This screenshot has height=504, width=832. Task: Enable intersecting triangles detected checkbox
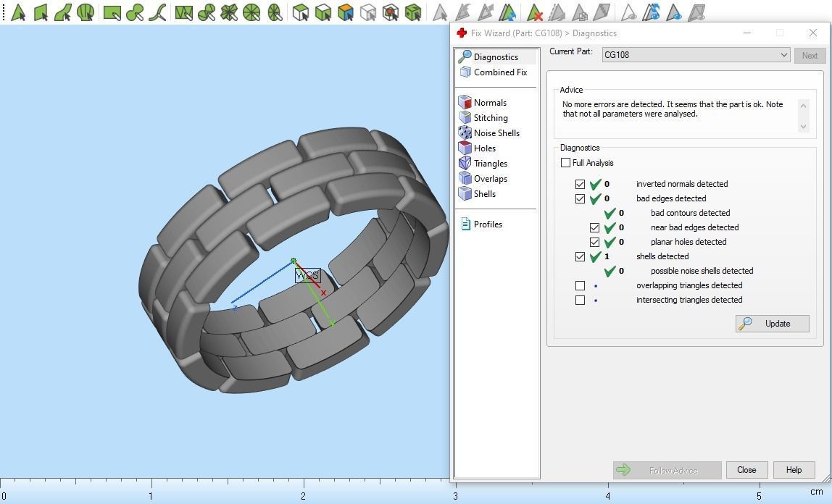(580, 300)
